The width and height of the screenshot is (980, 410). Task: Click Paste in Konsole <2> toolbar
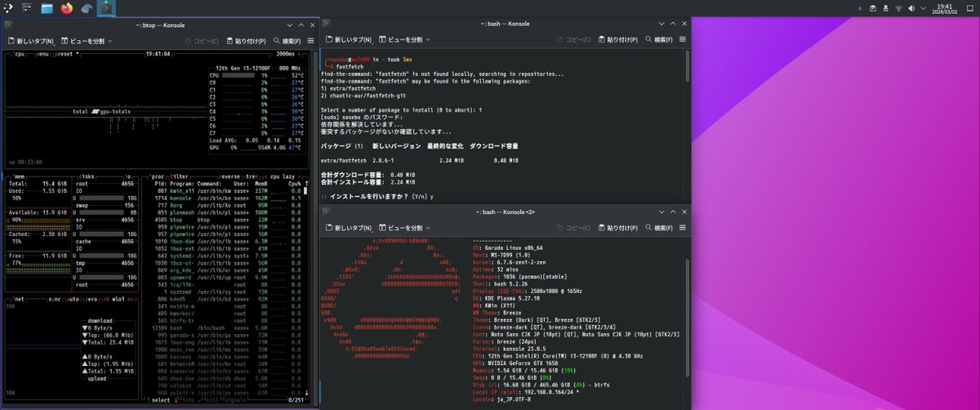tap(618, 226)
